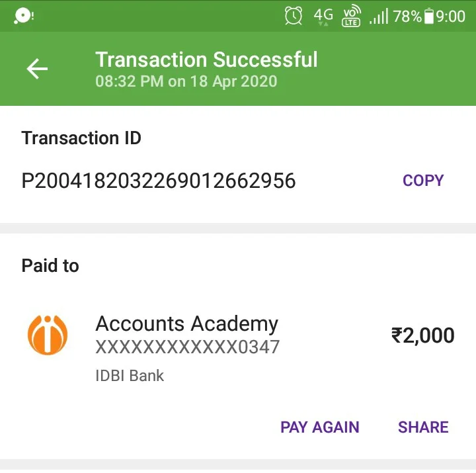Tap the battery icon in status bar
Viewport: 476px width, 473px height.
(x=429, y=16)
